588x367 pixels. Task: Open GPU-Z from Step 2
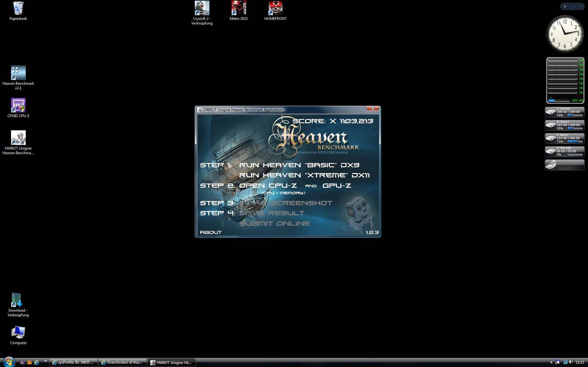337,186
